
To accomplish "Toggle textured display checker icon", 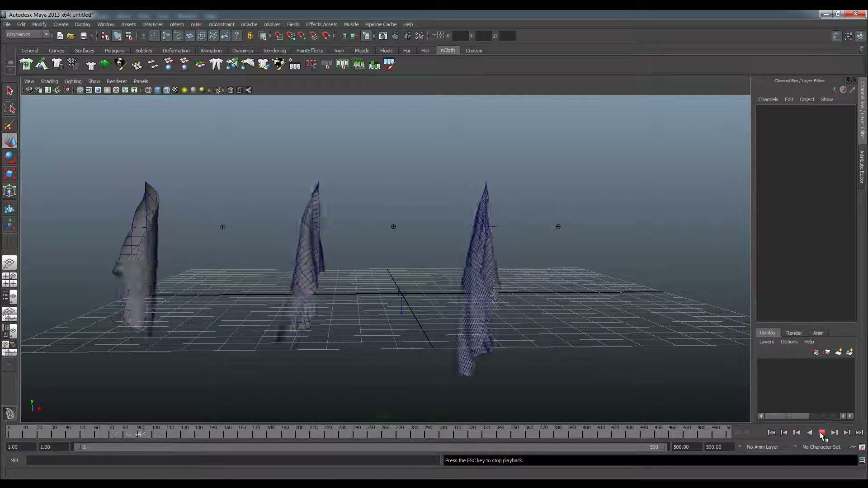I will click(175, 90).
